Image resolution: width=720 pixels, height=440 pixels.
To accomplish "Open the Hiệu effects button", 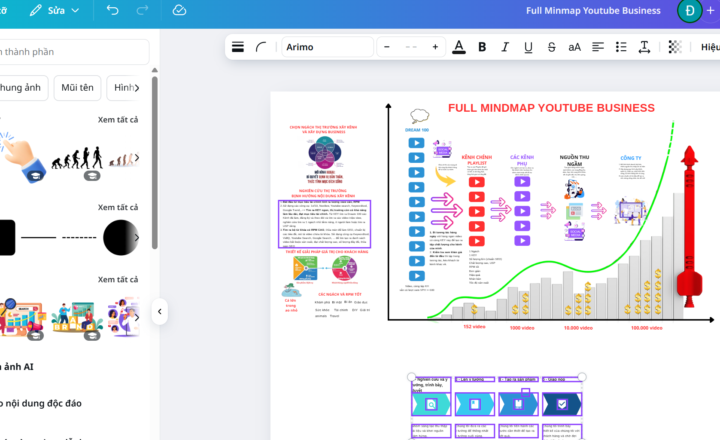I will 710,47.
